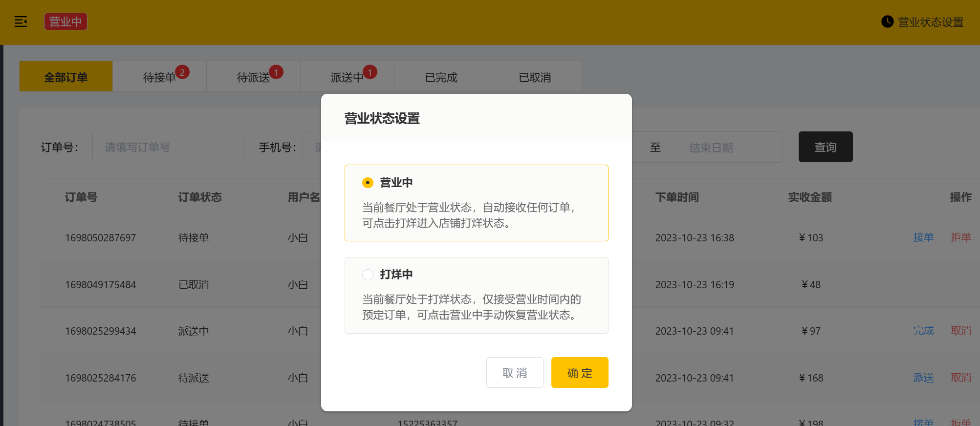Click the 待接单 badge showing 2

(182, 72)
